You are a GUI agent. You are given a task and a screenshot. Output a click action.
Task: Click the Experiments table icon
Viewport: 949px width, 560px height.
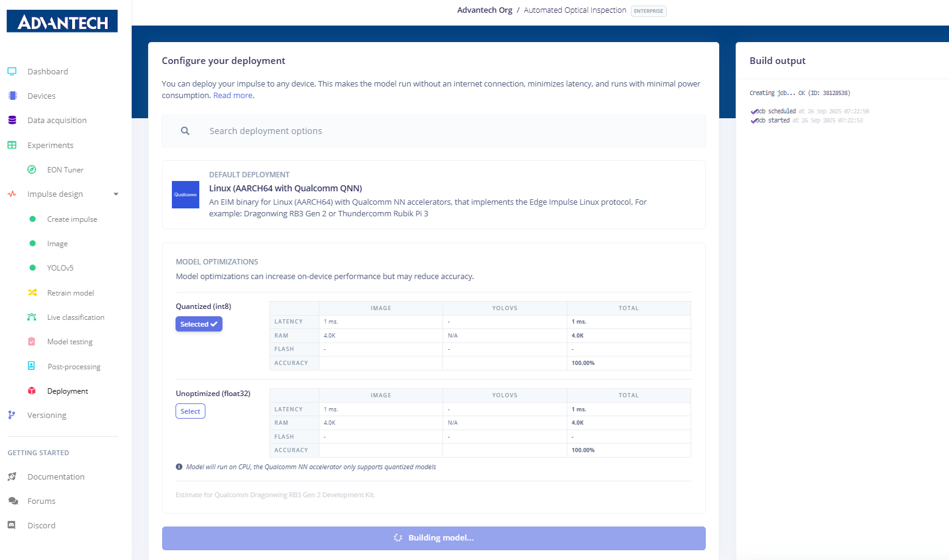click(12, 145)
